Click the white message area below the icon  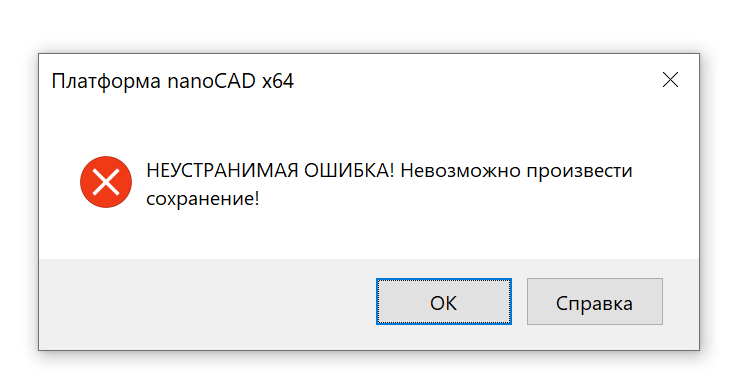coord(106,234)
